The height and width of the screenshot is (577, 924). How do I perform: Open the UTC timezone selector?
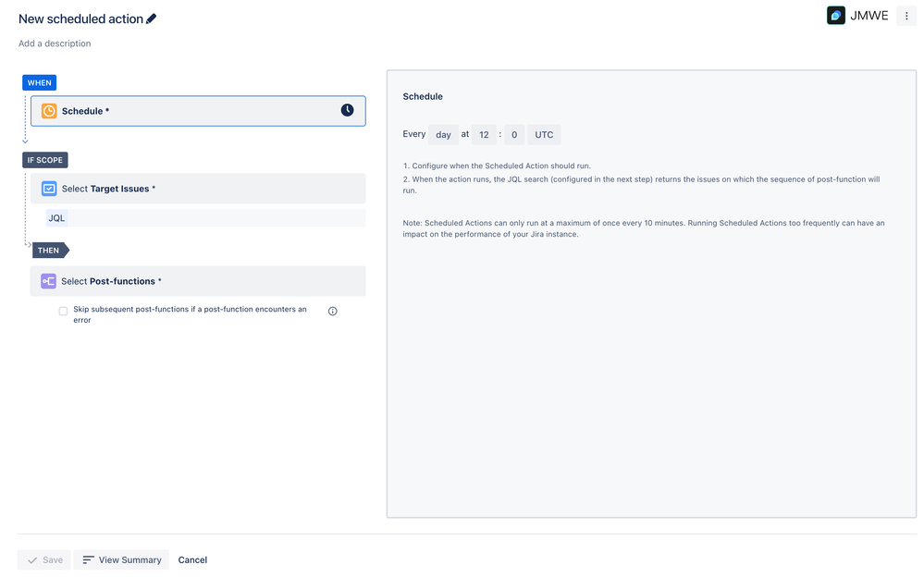544,134
